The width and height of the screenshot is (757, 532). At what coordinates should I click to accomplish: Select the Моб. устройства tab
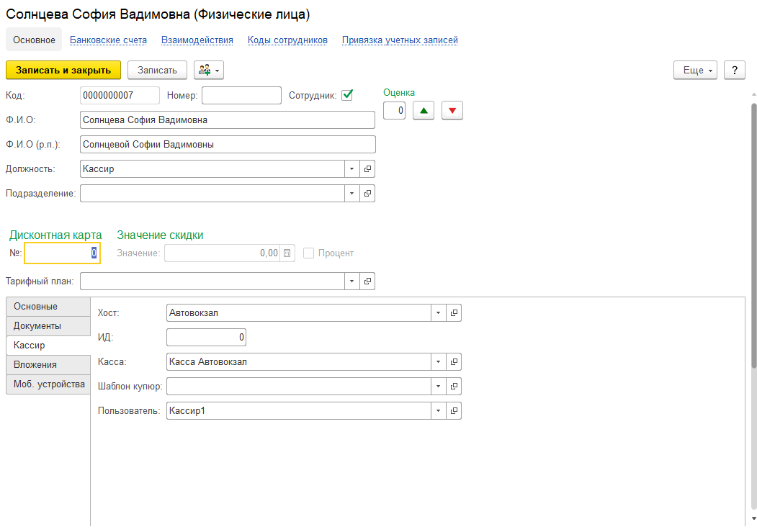tap(49, 384)
